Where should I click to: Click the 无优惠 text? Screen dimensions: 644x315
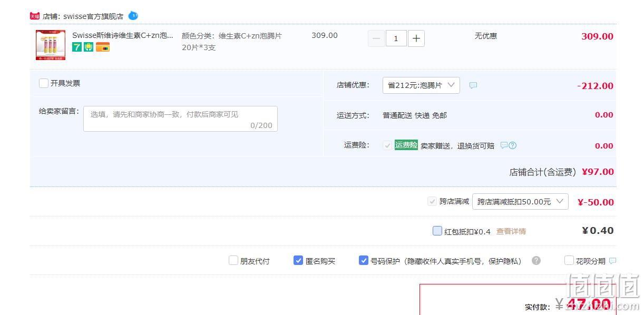pyautogui.click(x=486, y=36)
